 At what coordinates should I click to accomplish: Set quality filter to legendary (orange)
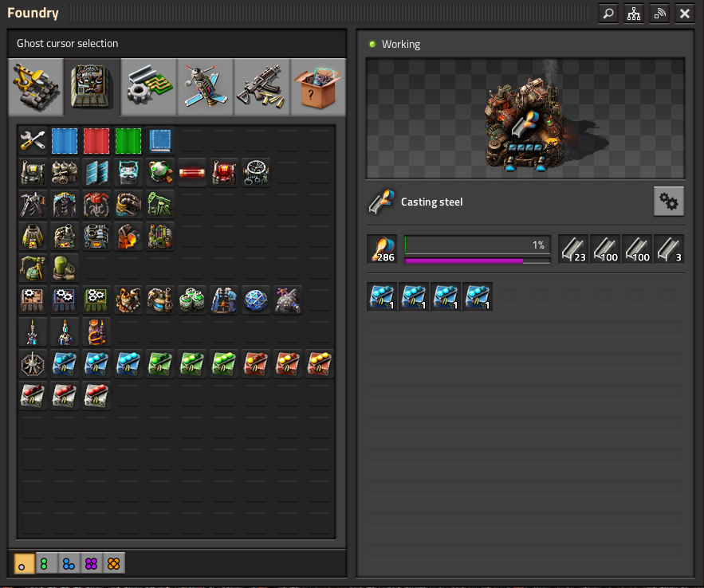(x=114, y=563)
